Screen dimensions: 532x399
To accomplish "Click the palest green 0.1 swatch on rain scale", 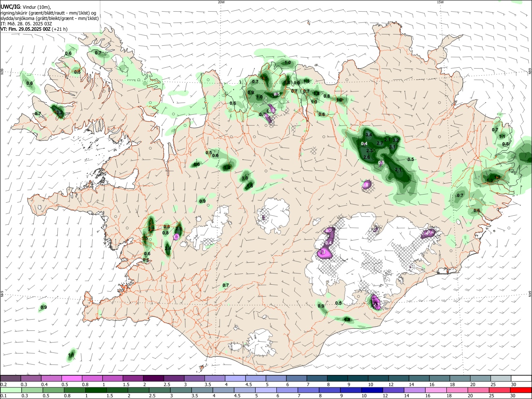I will tap(11, 390).
